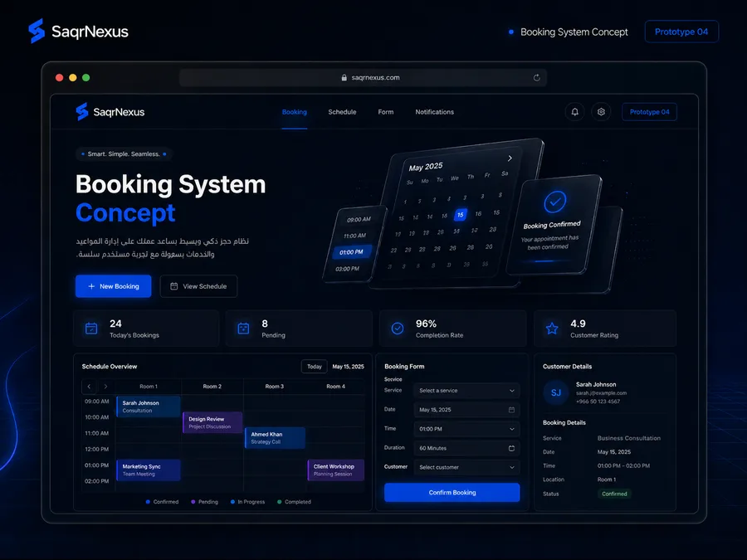
Task: Go to the Form tab
Action: point(386,112)
